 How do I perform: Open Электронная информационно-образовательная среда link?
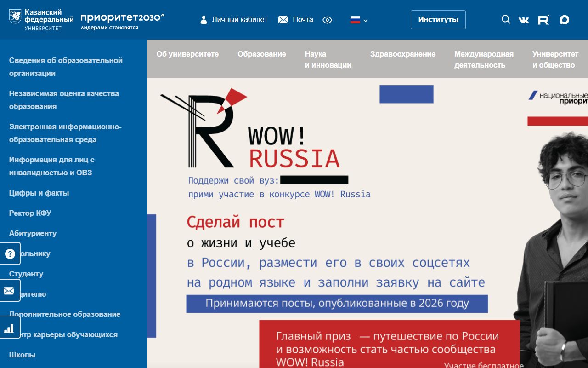click(x=65, y=133)
